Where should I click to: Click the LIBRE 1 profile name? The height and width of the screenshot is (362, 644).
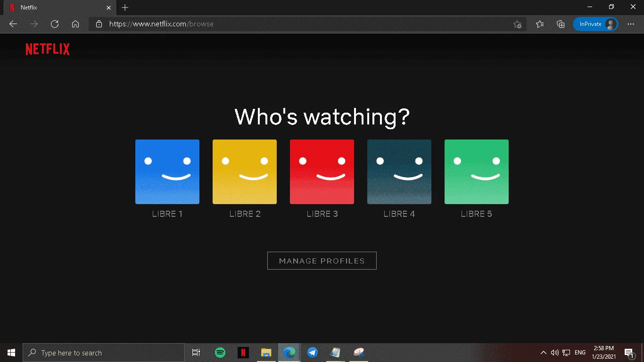167,214
